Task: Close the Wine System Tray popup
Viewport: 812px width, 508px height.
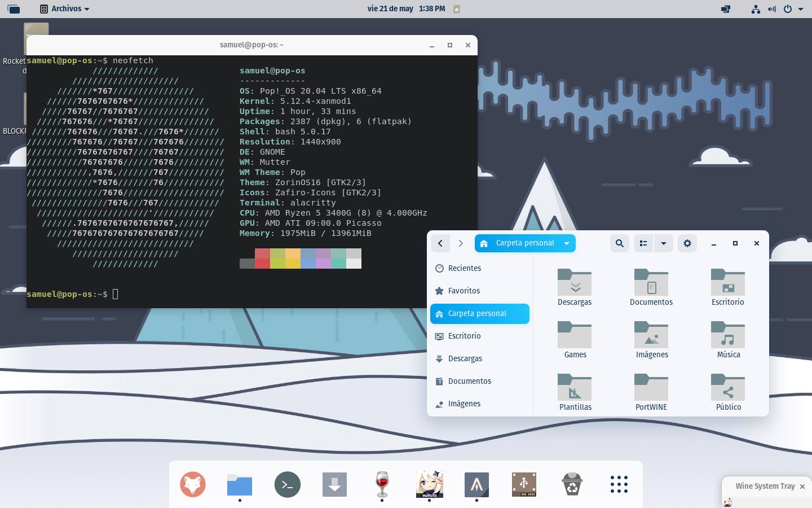Action: 802,487
